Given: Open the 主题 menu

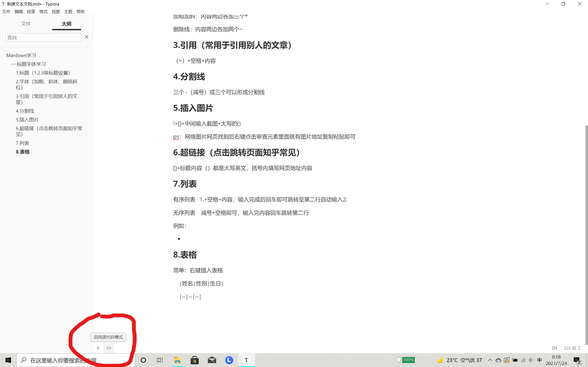Looking at the screenshot, I should point(68,12).
